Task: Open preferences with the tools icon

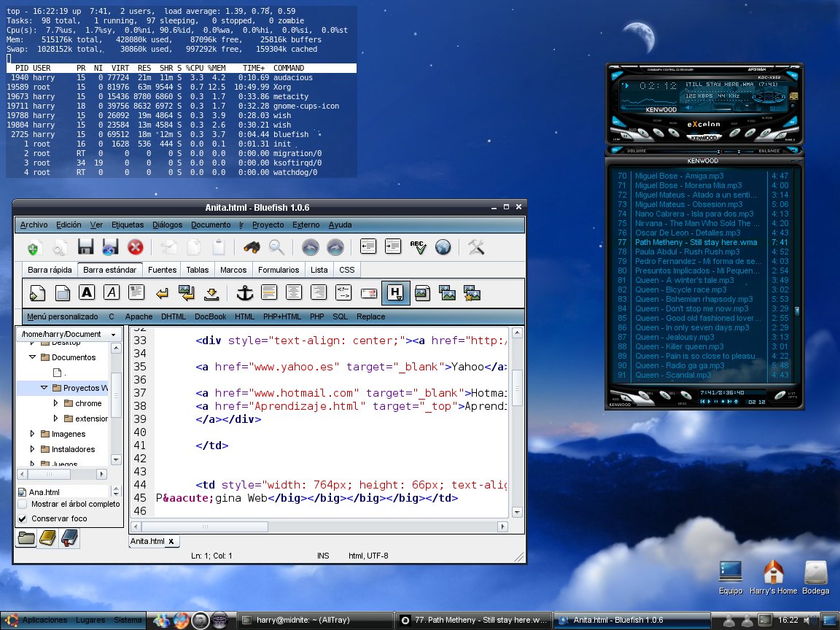Action: point(476,247)
